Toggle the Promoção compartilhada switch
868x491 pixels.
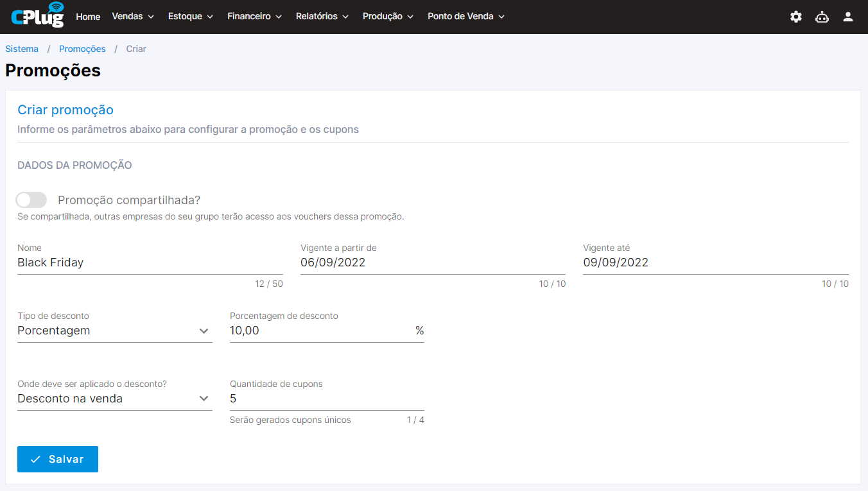pyautogui.click(x=31, y=200)
